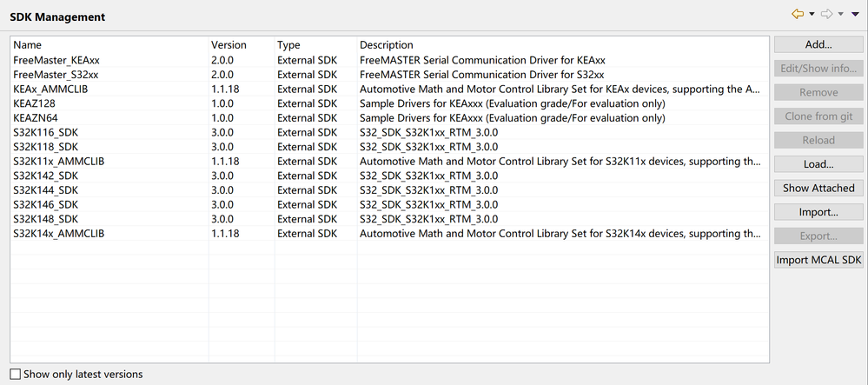This screenshot has height=385, width=868.
Task: Open the view menu triangle at far right
Action: coord(856,15)
